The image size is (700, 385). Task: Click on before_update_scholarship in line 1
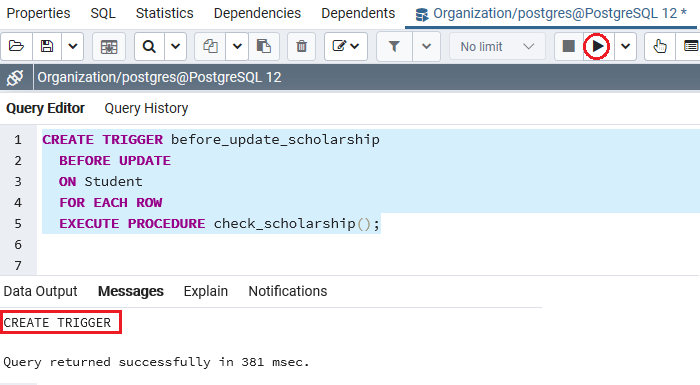pyautogui.click(x=275, y=139)
